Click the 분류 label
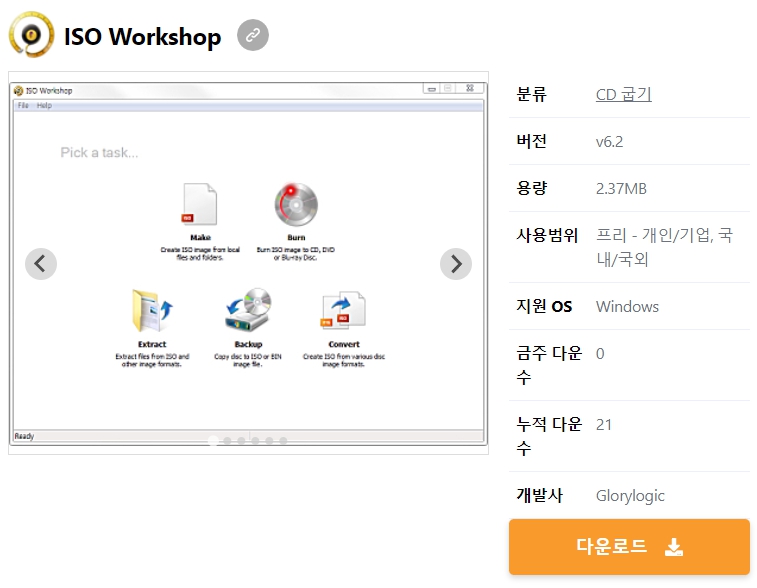This screenshot has width=757, height=588. 531,94
